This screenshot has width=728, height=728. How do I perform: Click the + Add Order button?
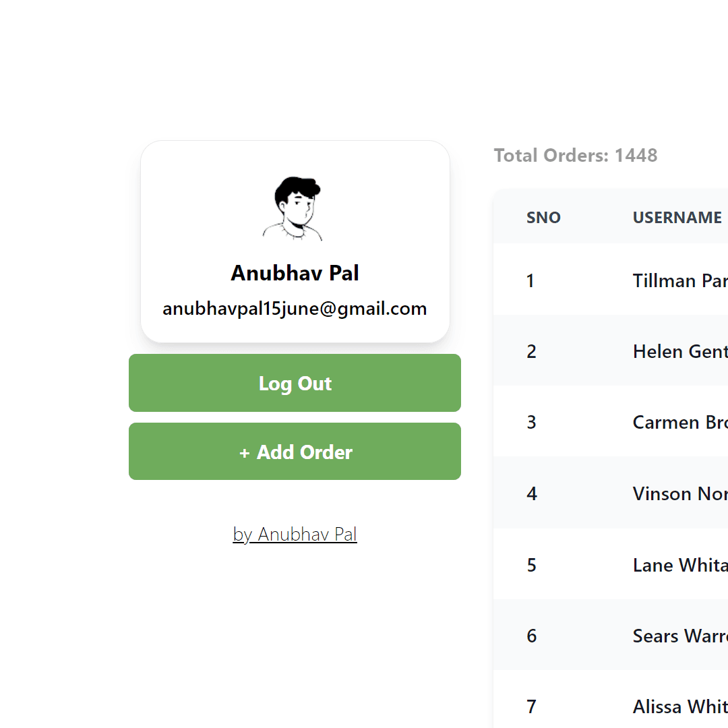click(x=295, y=451)
